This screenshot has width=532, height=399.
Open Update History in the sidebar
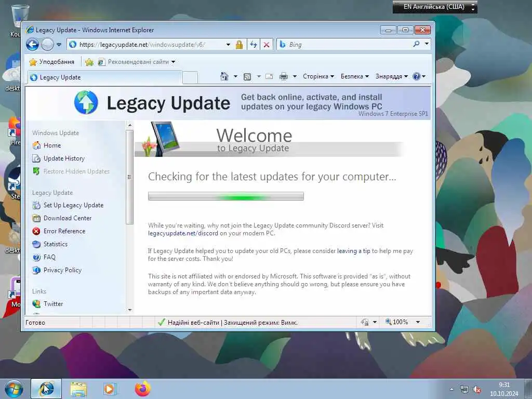point(64,158)
